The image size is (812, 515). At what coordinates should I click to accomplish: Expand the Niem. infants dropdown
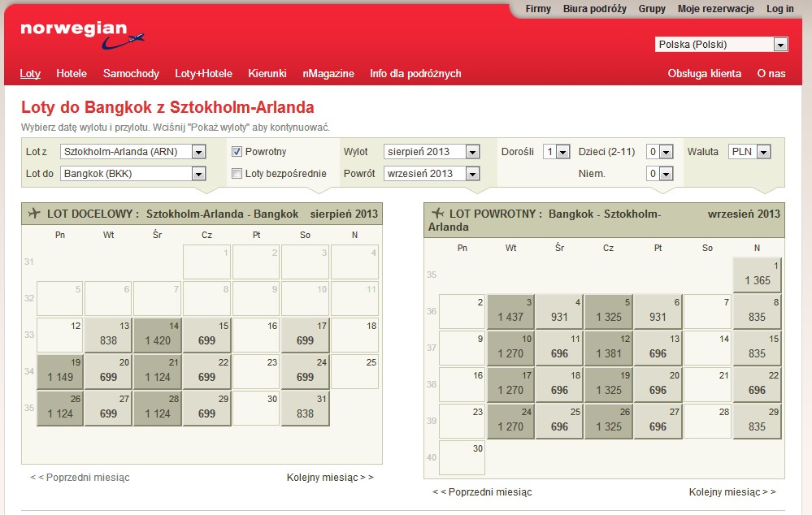[x=660, y=173]
